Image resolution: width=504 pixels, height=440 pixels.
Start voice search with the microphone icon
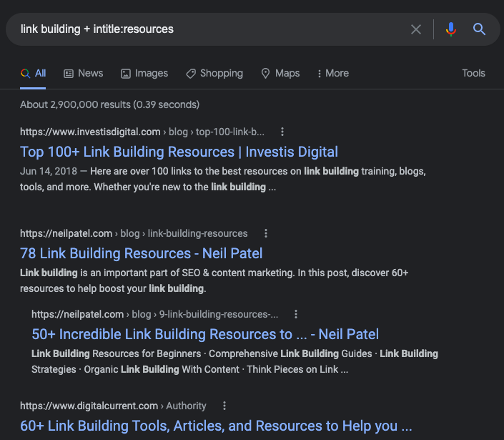[451, 29]
